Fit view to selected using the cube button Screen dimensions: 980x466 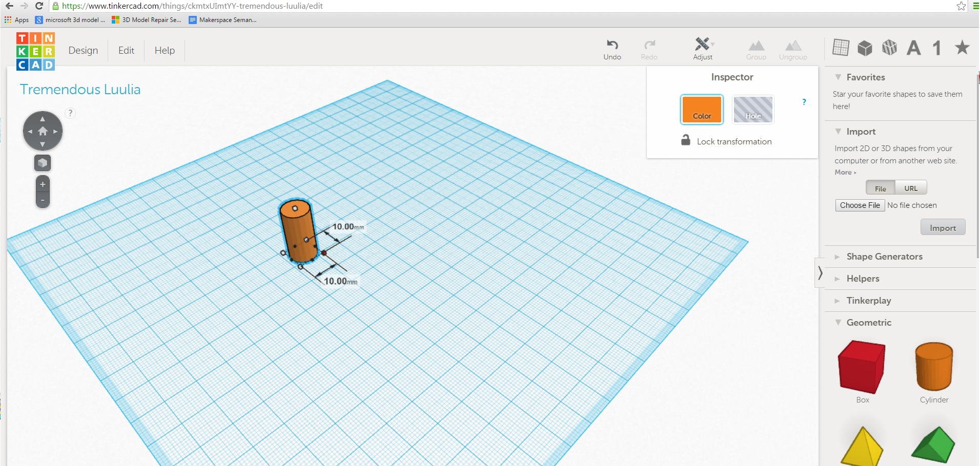point(43,163)
